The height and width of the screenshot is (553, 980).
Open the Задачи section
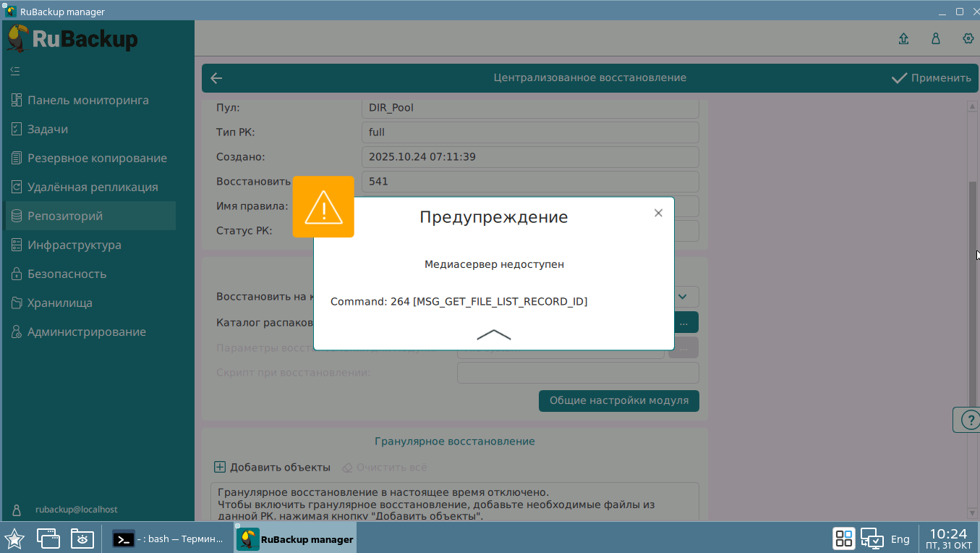pyautogui.click(x=48, y=129)
